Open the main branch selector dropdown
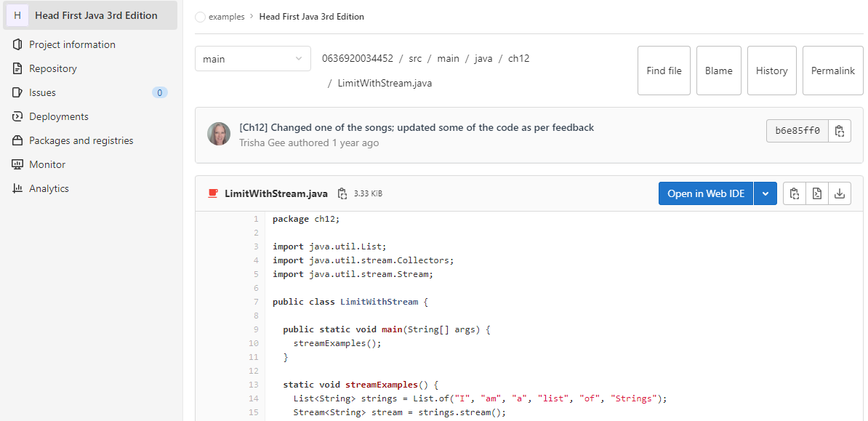868x421 pixels. click(x=253, y=59)
